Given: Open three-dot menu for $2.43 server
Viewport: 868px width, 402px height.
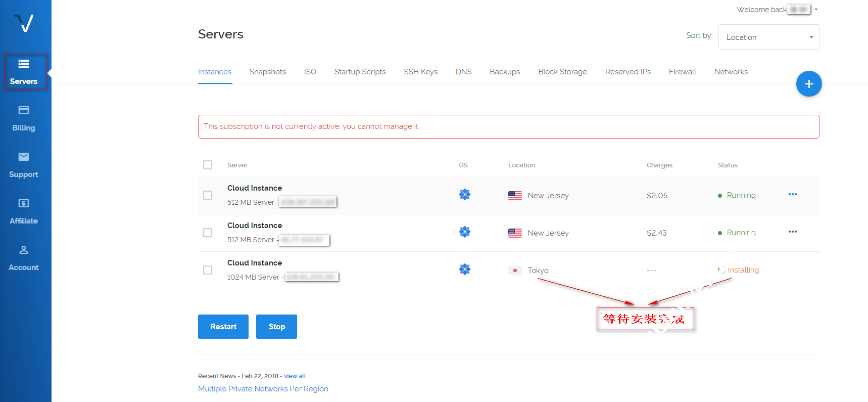Looking at the screenshot, I should click(x=792, y=232).
